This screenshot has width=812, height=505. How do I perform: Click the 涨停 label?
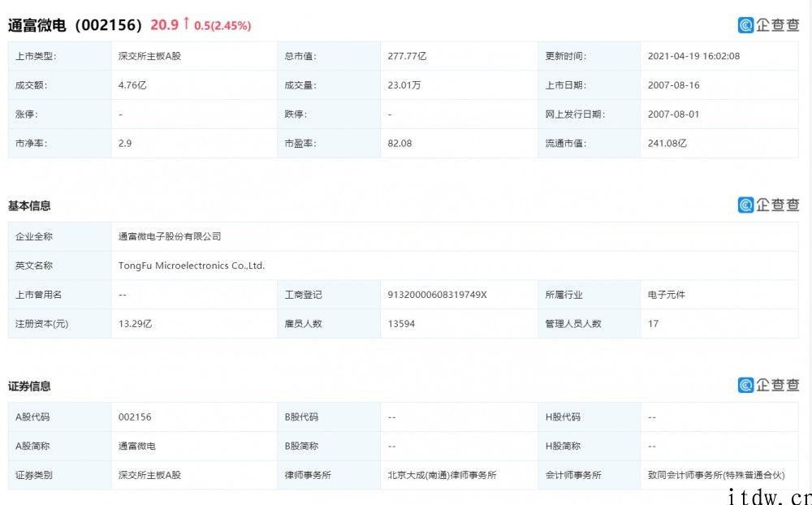(27, 114)
